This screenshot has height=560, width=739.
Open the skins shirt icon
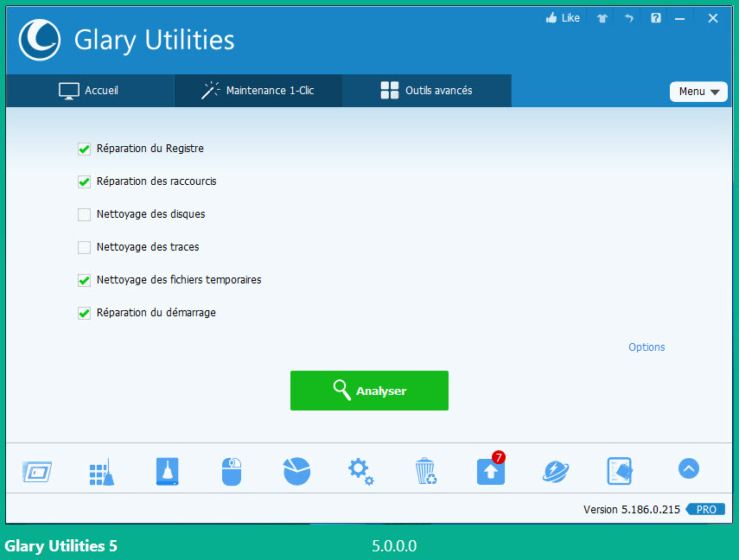click(602, 18)
